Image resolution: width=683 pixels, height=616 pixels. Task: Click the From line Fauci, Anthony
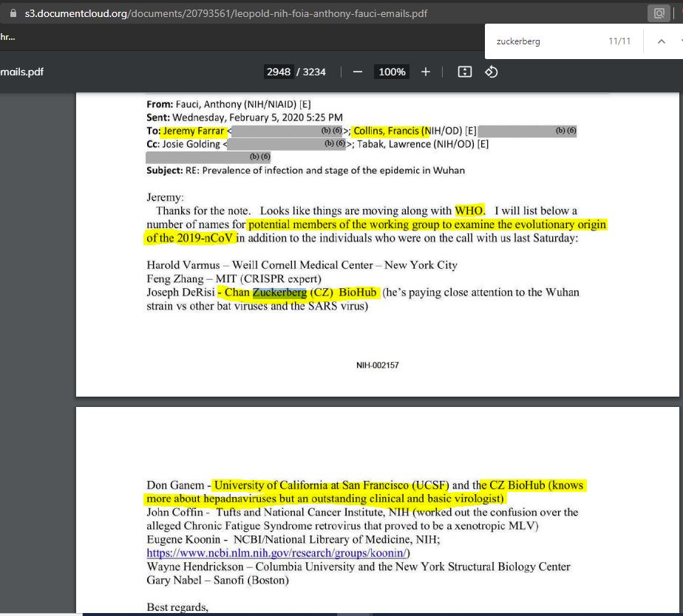[228, 104]
